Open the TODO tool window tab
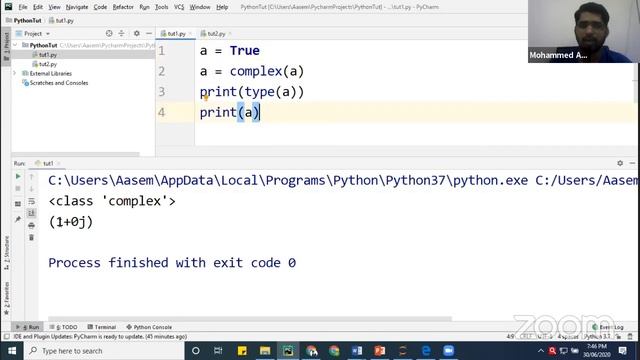Image resolution: width=640 pixels, height=360 pixels. click(63, 327)
